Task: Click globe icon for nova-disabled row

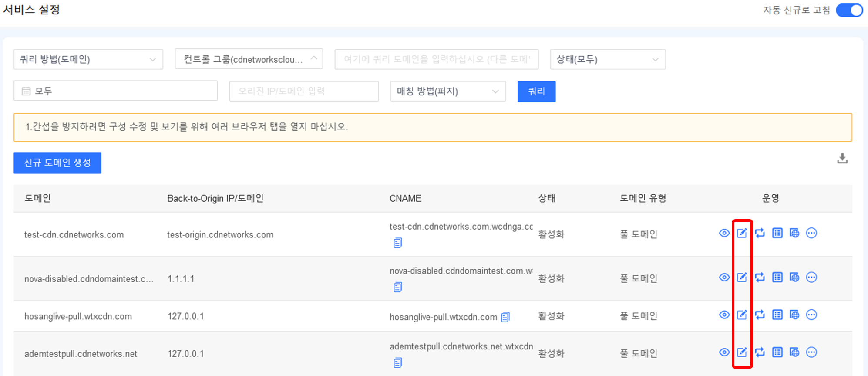Action: tap(794, 277)
